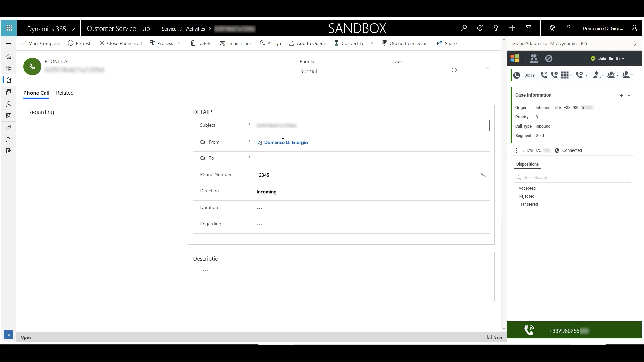Open the task flow checkmark-circle icon
The width and height of the screenshot is (644, 362).
click(x=480, y=28)
